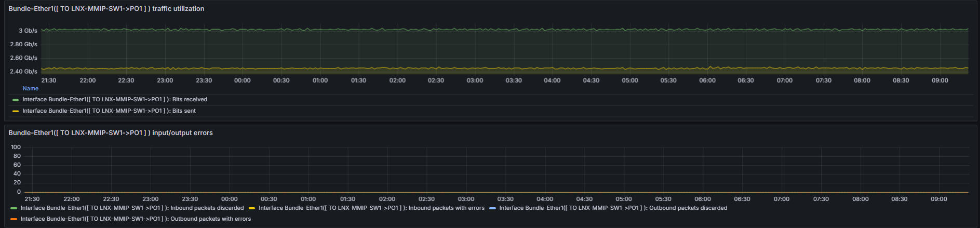
Task: Toggle the Bits sent series in legend
Action: (x=109, y=111)
